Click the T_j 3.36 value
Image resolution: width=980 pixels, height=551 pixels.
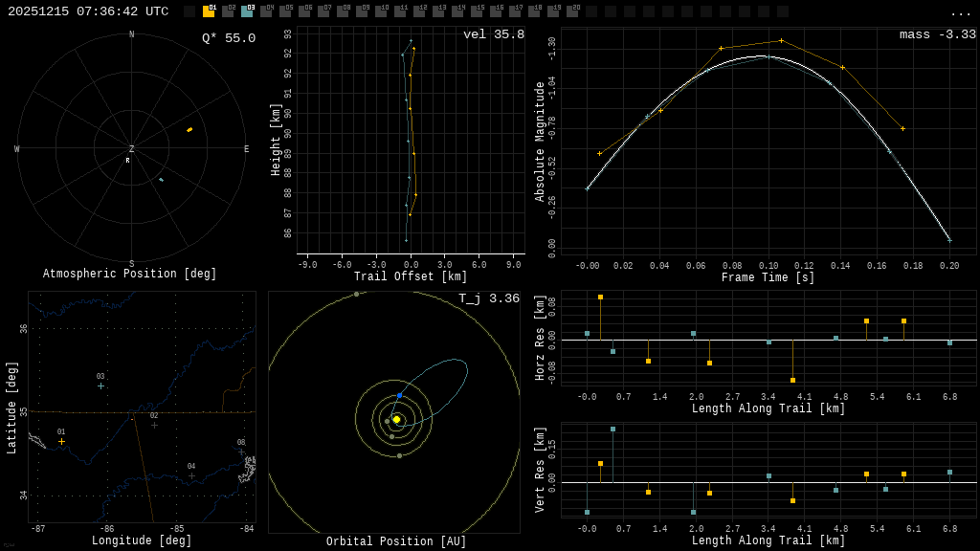[x=489, y=298]
